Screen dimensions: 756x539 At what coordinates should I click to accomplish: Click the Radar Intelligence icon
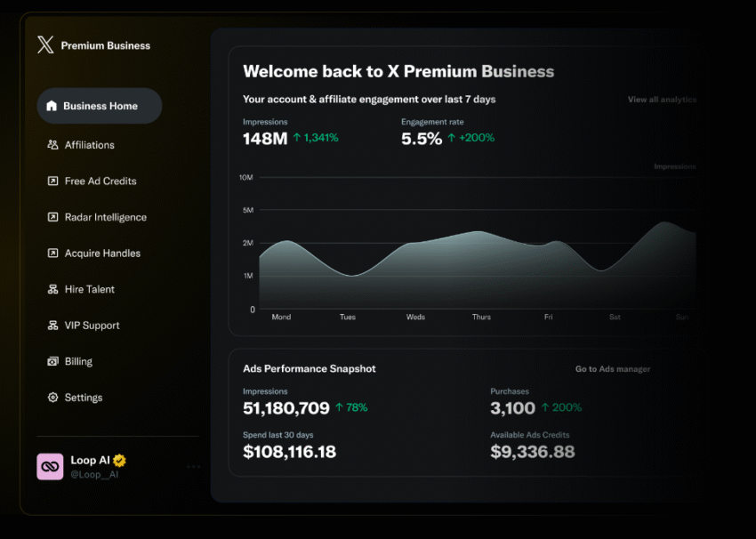(54, 217)
